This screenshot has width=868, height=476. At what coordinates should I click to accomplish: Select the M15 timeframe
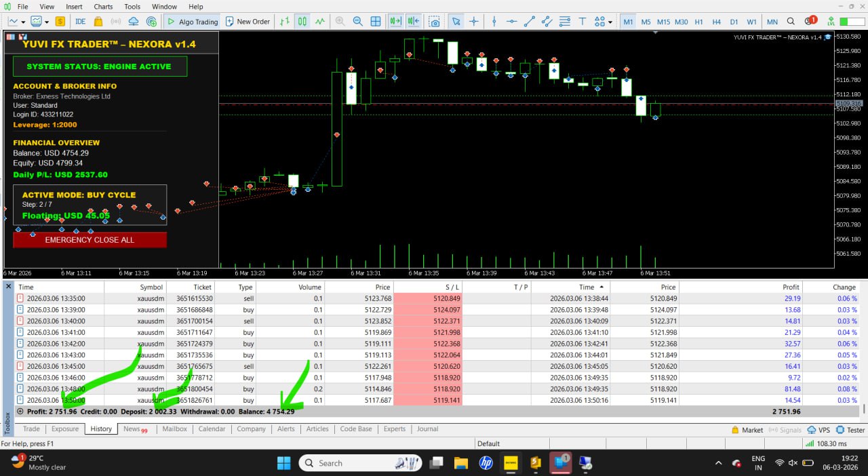[x=663, y=22]
